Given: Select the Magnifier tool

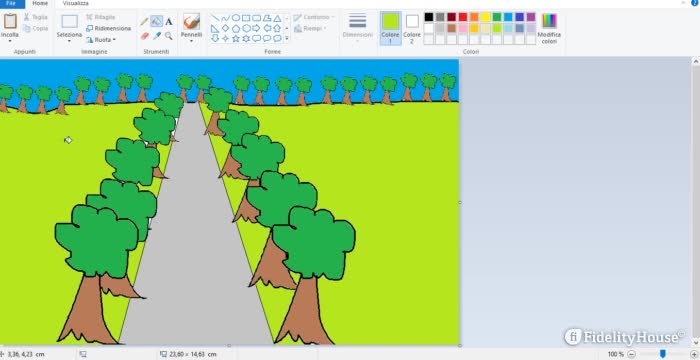Looking at the screenshot, I should [169, 36].
